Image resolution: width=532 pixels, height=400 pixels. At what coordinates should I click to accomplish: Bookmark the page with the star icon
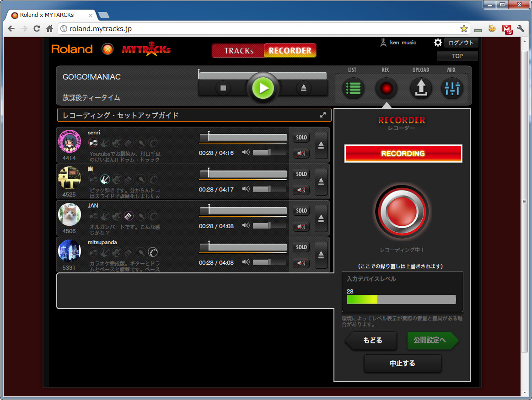464,29
